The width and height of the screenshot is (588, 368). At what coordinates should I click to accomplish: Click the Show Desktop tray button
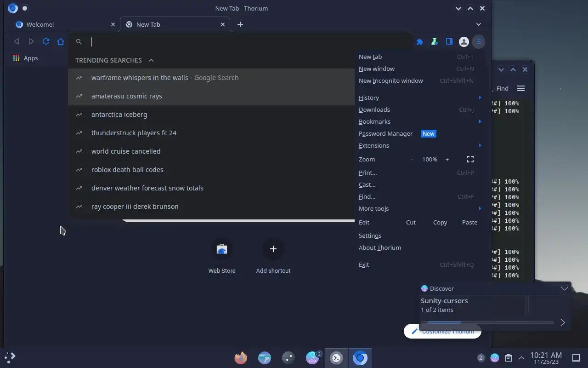576,357
